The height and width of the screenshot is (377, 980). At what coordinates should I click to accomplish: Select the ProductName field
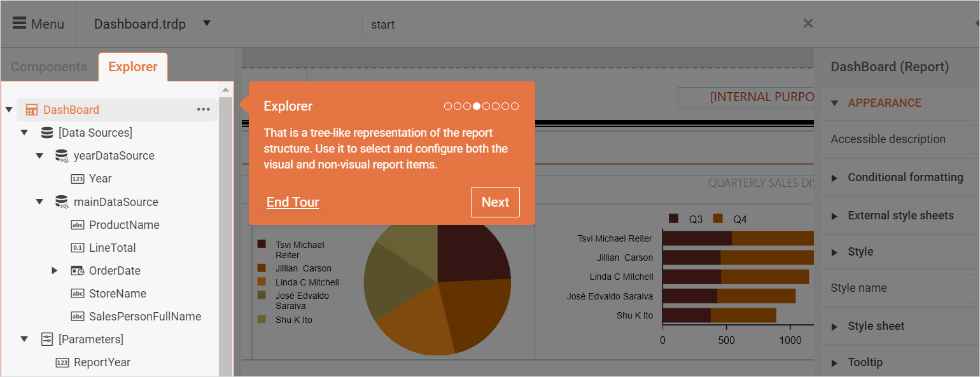pyautogui.click(x=124, y=225)
